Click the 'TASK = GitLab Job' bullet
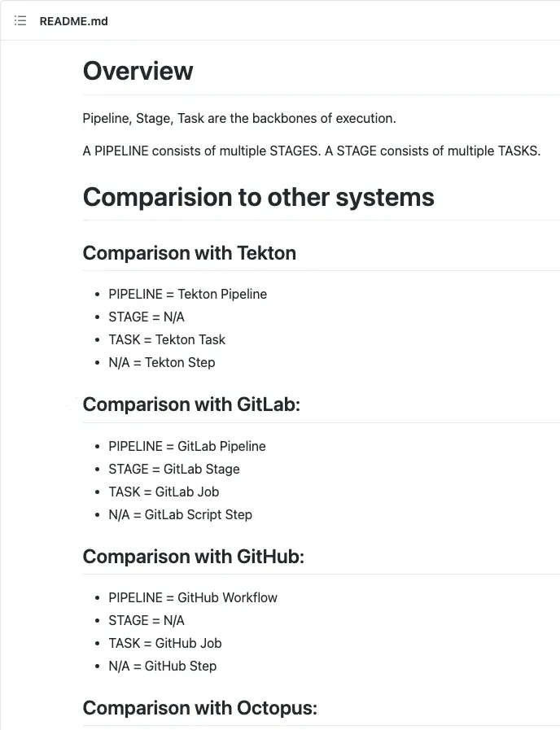Screen dimensions: 560x730 click(163, 492)
